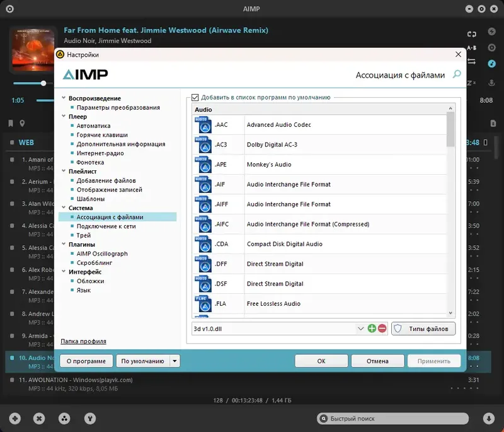Click the three-dots sorting icon in bottom bar
Image resolution: width=504 pixels, height=432 pixels.
click(64, 419)
